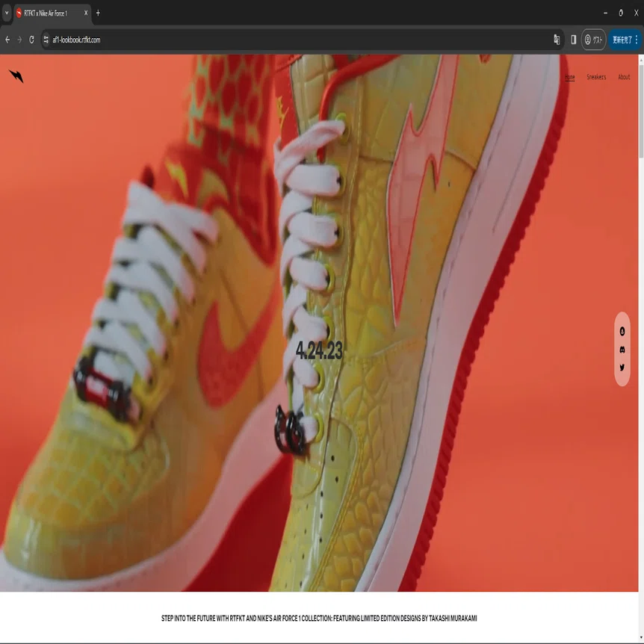This screenshot has height=644, width=644.
Task: Open the Twitter social icon
Action: [x=622, y=368]
